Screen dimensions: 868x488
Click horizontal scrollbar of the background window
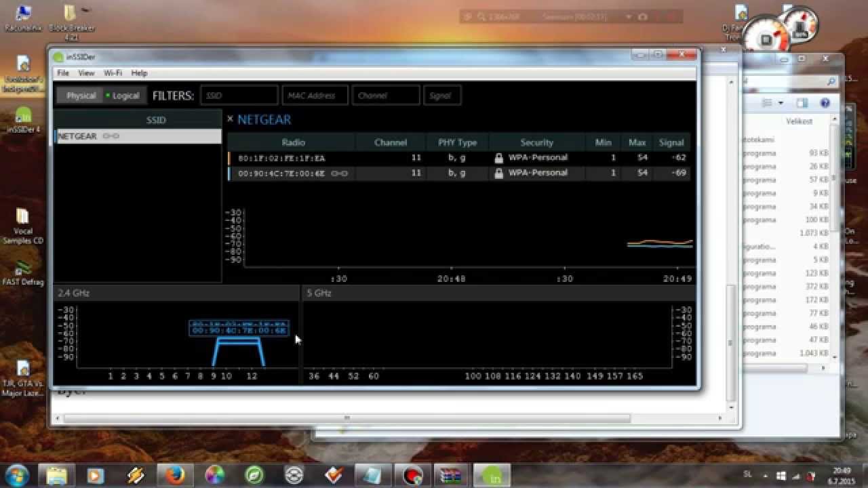(x=347, y=418)
